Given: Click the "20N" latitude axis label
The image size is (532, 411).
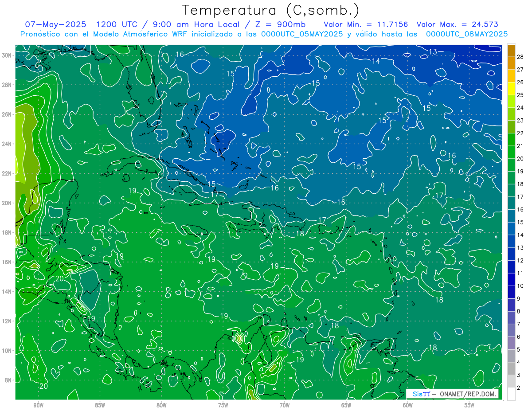Looking at the screenshot, I should 7,203.
